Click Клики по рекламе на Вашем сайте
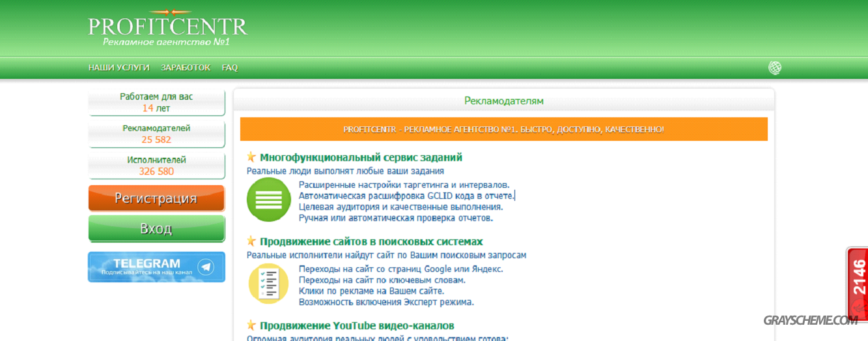This screenshot has height=341, width=868. click(371, 291)
